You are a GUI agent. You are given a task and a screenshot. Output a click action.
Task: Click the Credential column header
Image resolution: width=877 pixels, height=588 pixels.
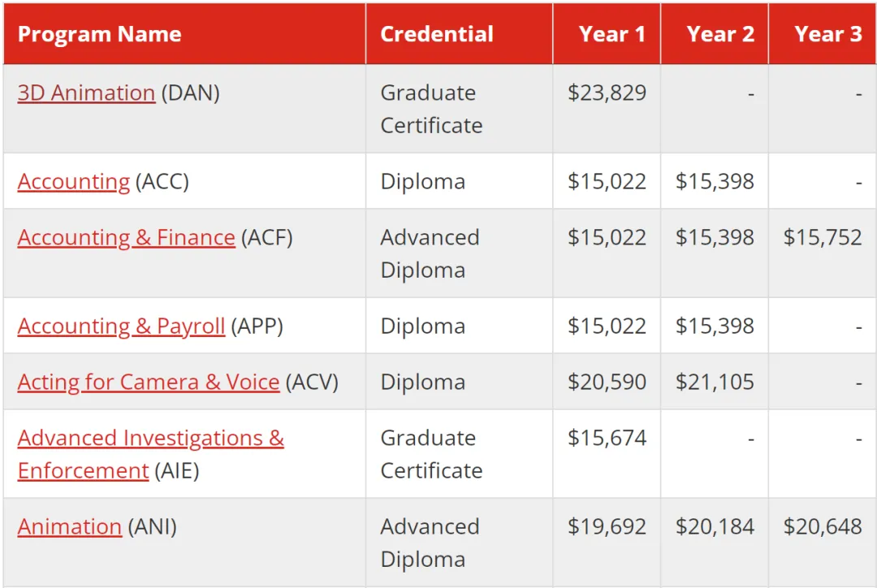pos(437,34)
